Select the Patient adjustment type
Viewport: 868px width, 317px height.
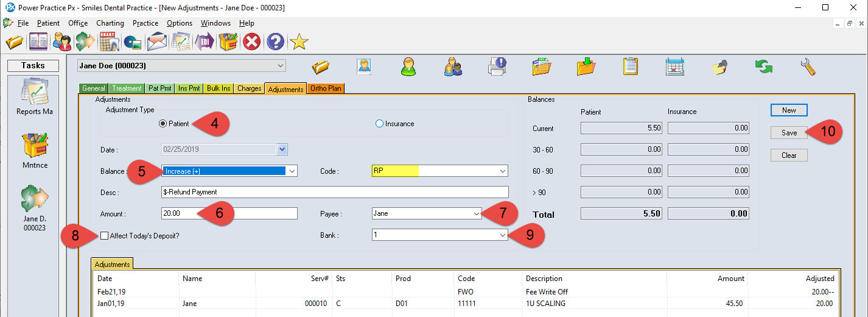(163, 124)
